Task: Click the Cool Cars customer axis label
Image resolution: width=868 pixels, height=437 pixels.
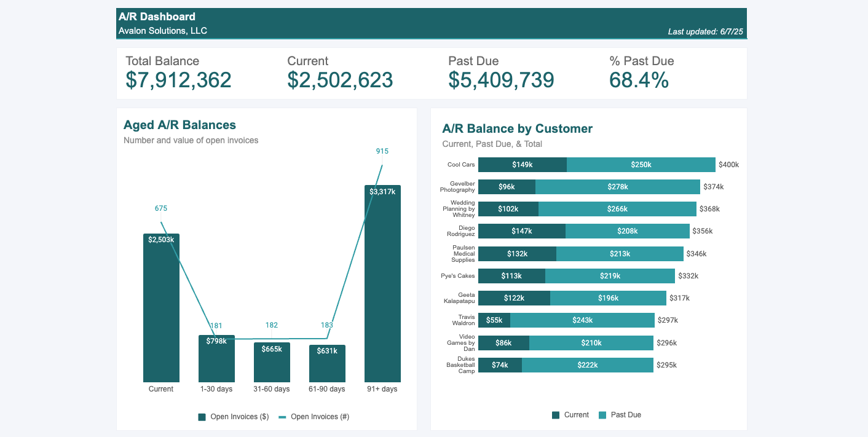Action: [461, 165]
